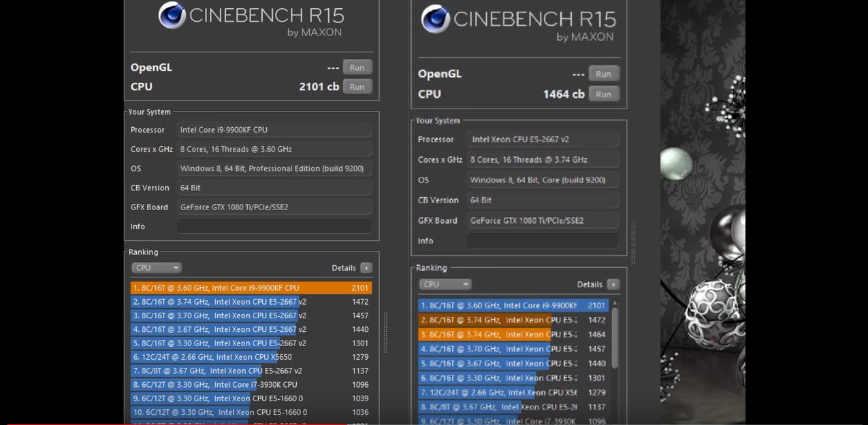Open the CPU ranking dropdown in left window
Screen dimensions: 868x425
point(157,268)
